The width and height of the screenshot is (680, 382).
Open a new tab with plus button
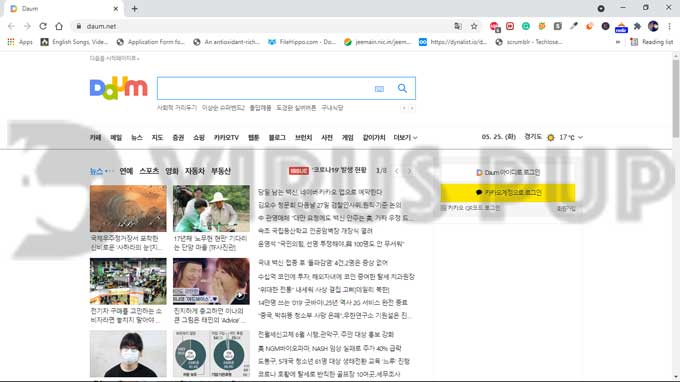[x=134, y=9]
